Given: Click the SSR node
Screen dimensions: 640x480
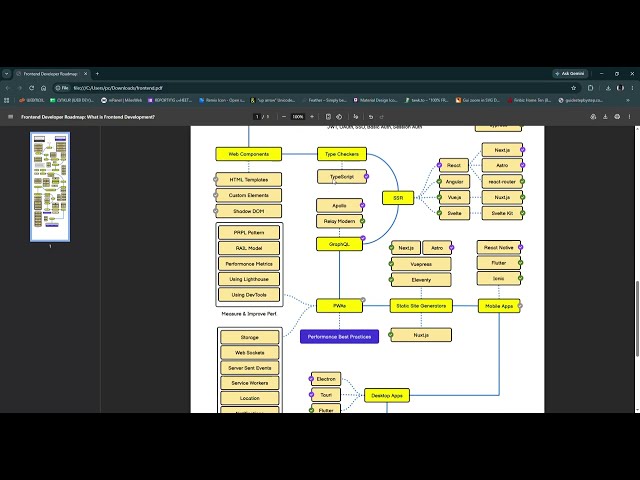Looking at the screenshot, I should [x=398, y=198].
